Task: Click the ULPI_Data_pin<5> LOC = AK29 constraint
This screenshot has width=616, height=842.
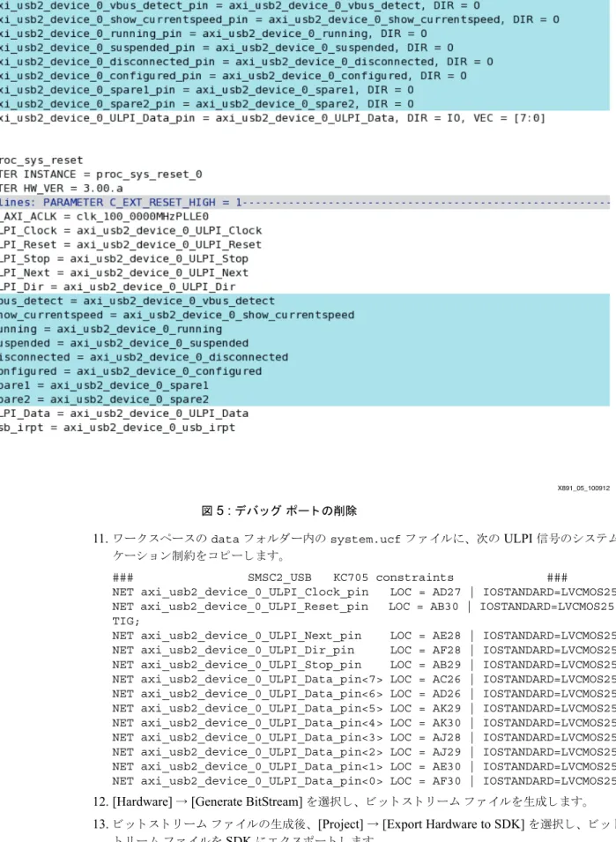Action: click(x=364, y=708)
